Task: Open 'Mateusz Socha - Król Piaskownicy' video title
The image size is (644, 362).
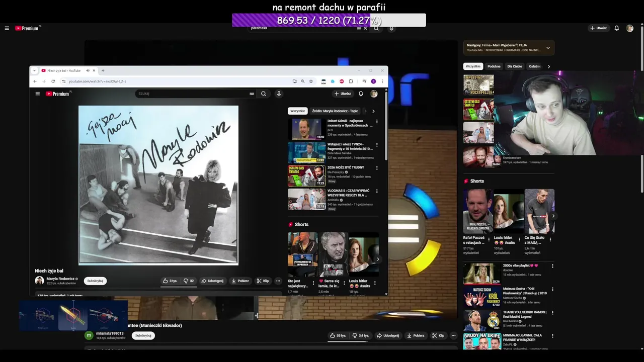Action: point(525,291)
